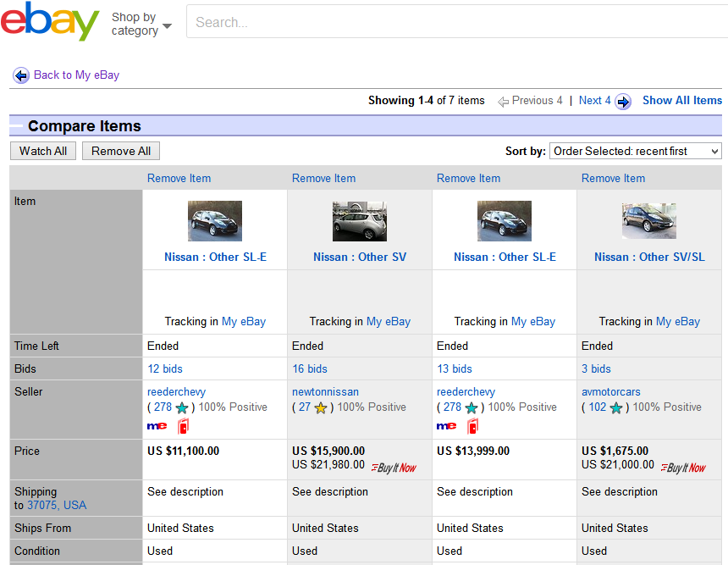Click newtonnissan's yellow feedback star icon
728x565 pixels.
pyautogui.click(x=321, y=407)
